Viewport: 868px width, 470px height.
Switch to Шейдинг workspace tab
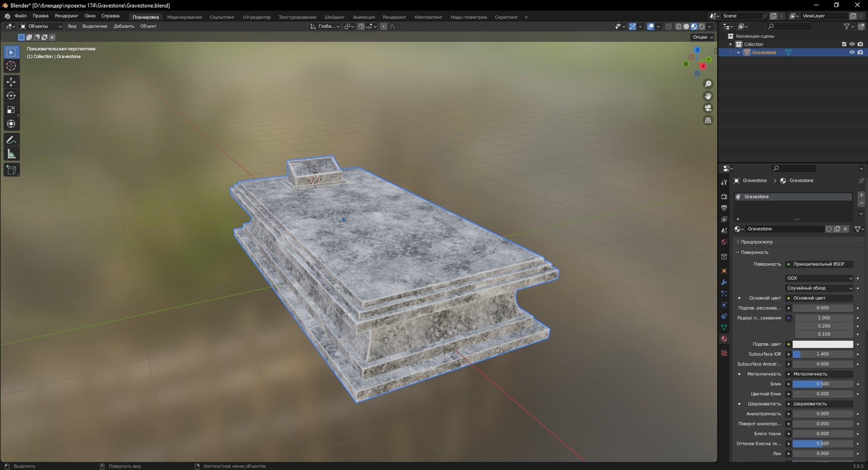coord(335,17)
